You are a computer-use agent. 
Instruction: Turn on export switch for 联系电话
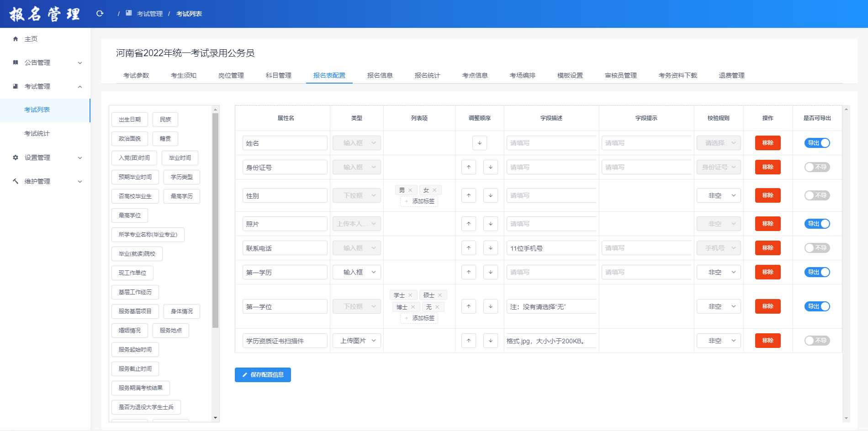tap(817, 248)
